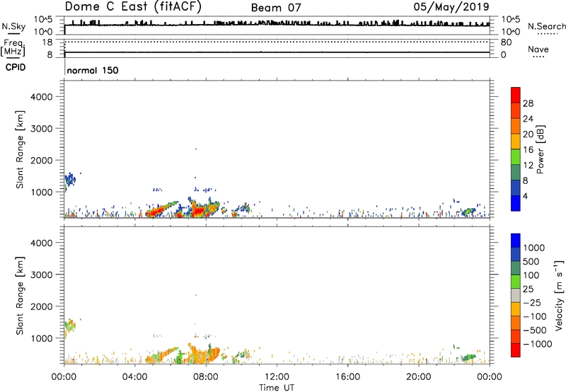Click the "12:00" time axis label
Image resolution: width=566 pixels, height=392 pixels.
277,377
